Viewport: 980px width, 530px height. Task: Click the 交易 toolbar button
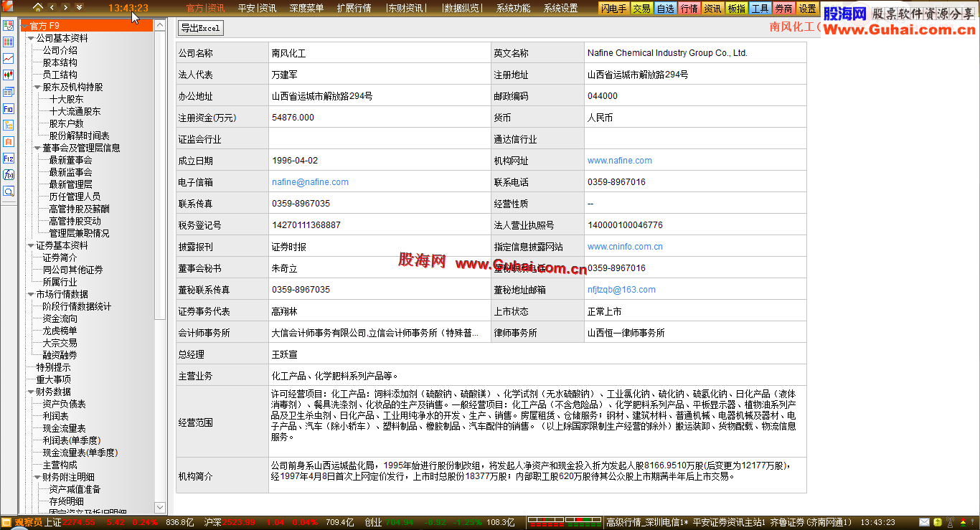pos(641,9)
